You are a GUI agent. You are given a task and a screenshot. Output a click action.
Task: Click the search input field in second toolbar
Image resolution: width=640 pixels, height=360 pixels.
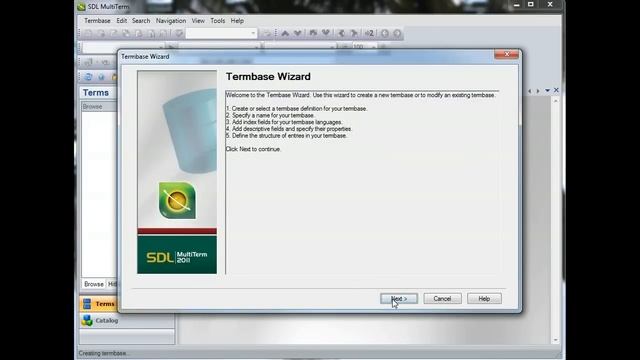(x=122, y=47)
